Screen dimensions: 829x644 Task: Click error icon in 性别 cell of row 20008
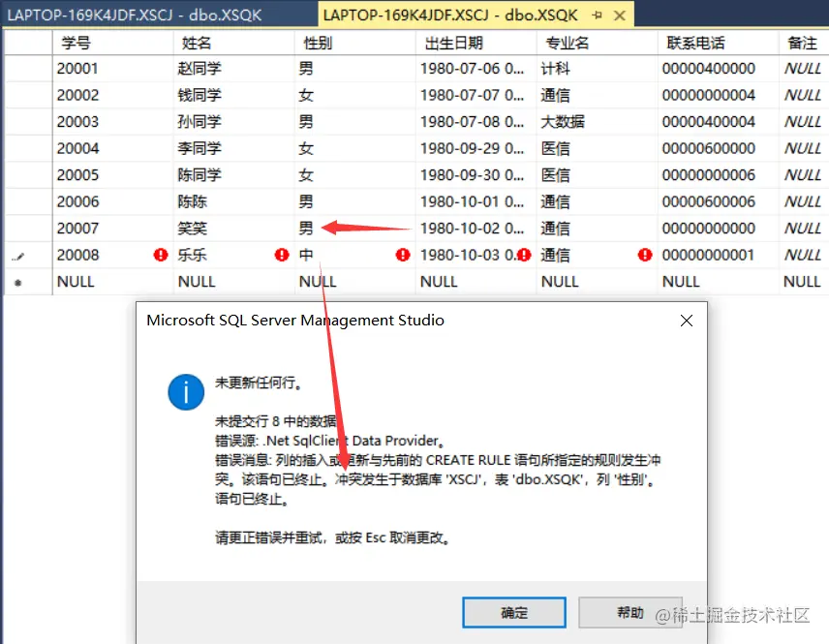point(403,255)
